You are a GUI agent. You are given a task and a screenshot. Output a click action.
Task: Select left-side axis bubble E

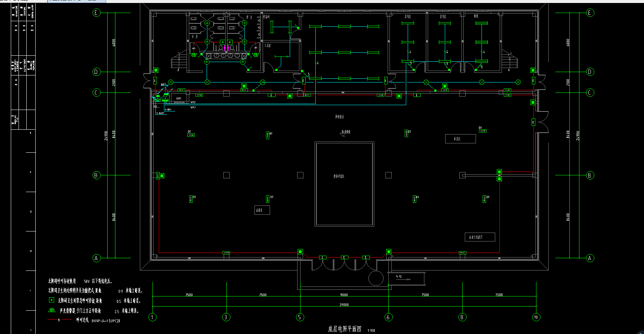click(x=96, y=13)
